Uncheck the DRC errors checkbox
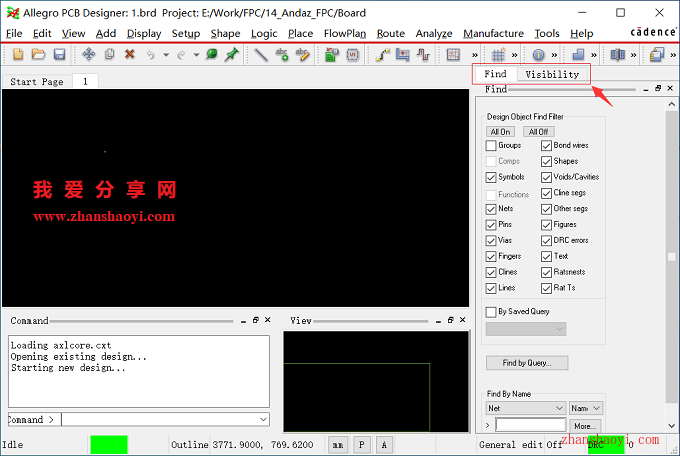 click(546, 240)
